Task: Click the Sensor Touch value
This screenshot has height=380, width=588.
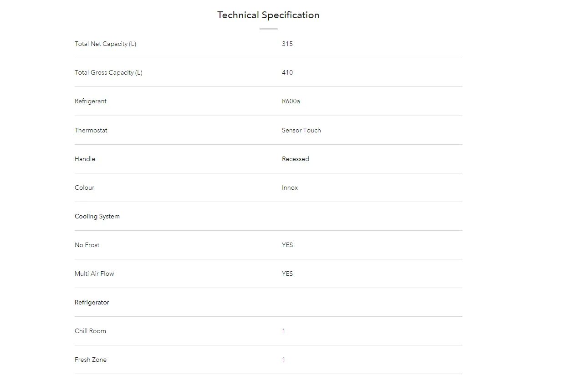Action: [x=302, y=130]
